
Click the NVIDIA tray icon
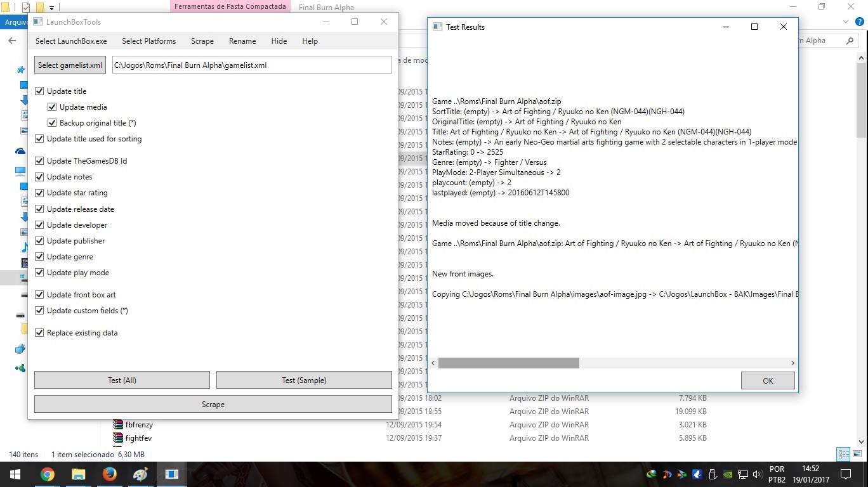[x=727, y=474]
